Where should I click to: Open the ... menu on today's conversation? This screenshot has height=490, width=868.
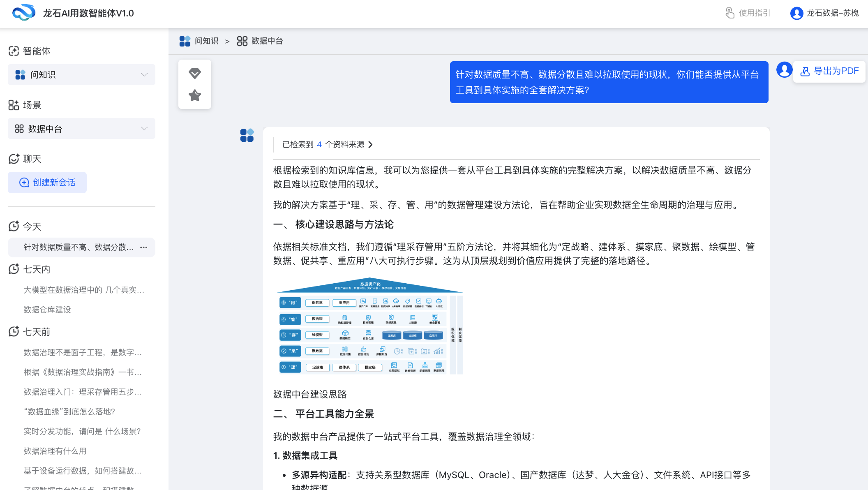click(143, 247)
